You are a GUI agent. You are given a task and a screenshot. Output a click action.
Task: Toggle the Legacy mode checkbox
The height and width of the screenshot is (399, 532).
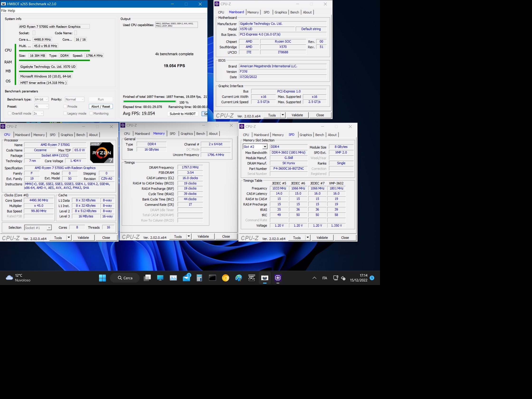click(65, 113)
